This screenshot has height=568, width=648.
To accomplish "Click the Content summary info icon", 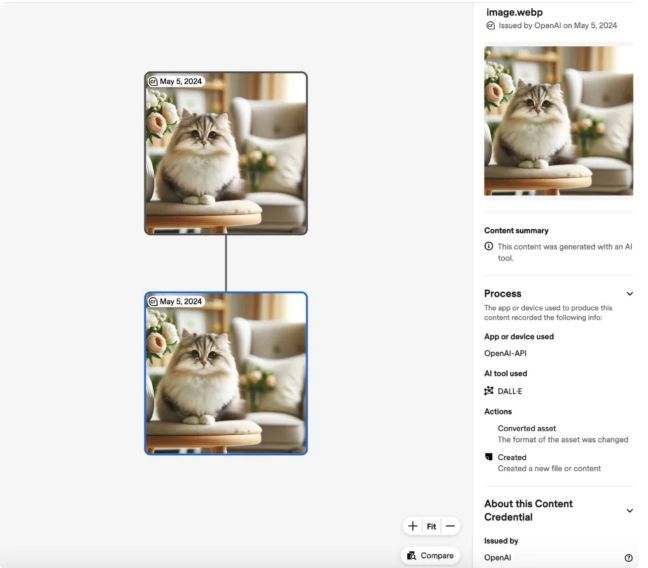I will (489, 246).
